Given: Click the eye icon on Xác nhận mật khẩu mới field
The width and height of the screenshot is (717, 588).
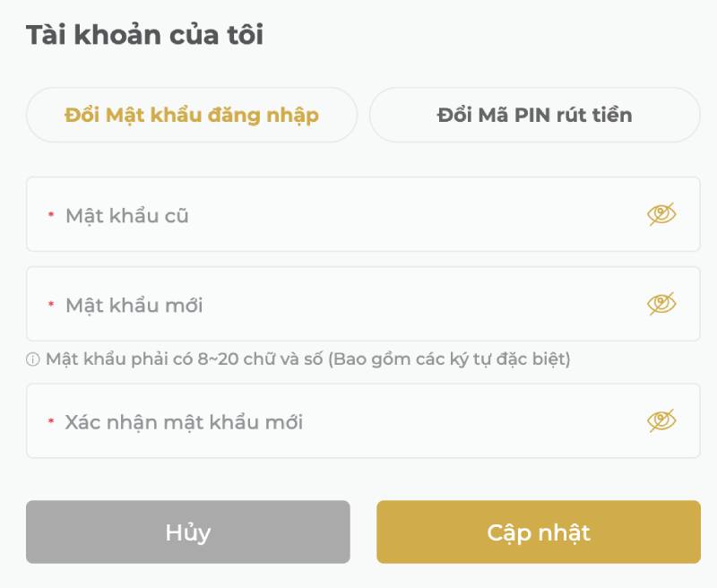Looking at the screenshot, I should 661,419.
